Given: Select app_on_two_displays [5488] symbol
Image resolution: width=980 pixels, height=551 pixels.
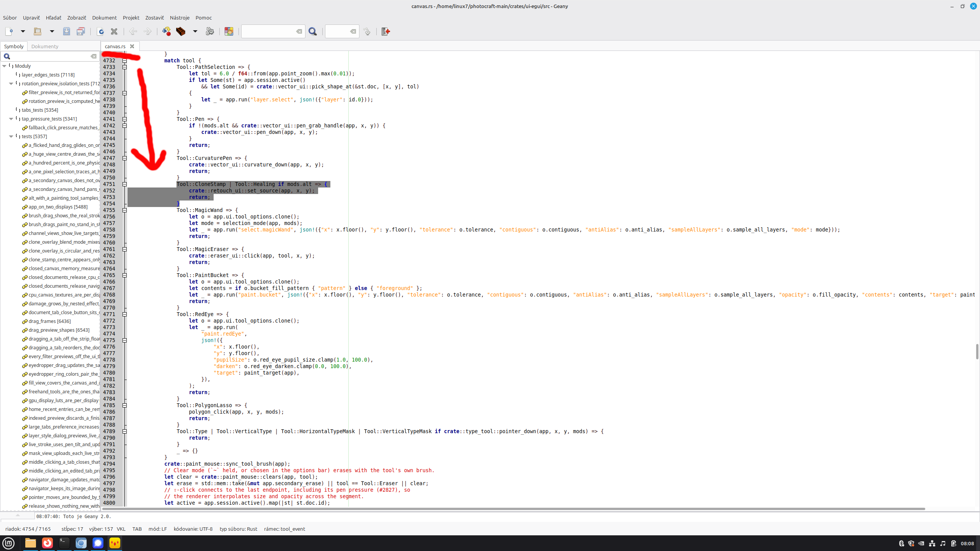Looking at the screenshot, I should (58, 207).
